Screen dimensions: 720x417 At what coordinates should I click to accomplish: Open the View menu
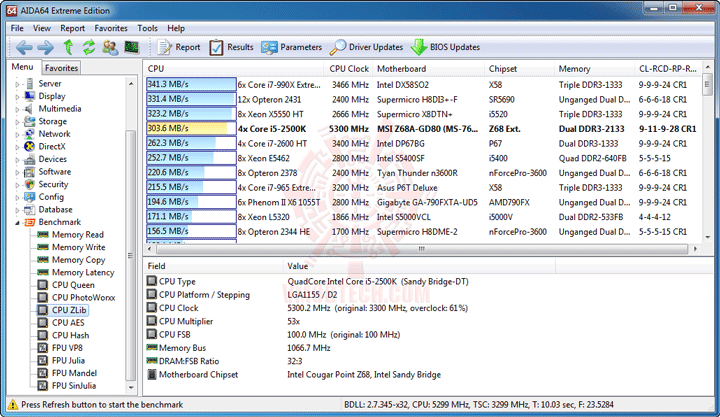tap(42, 28)
